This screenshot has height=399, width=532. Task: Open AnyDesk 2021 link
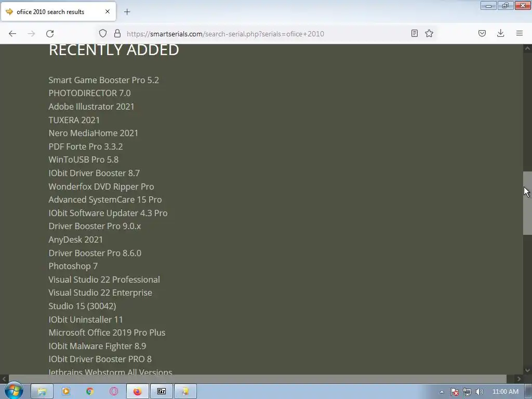click(76, 240)
